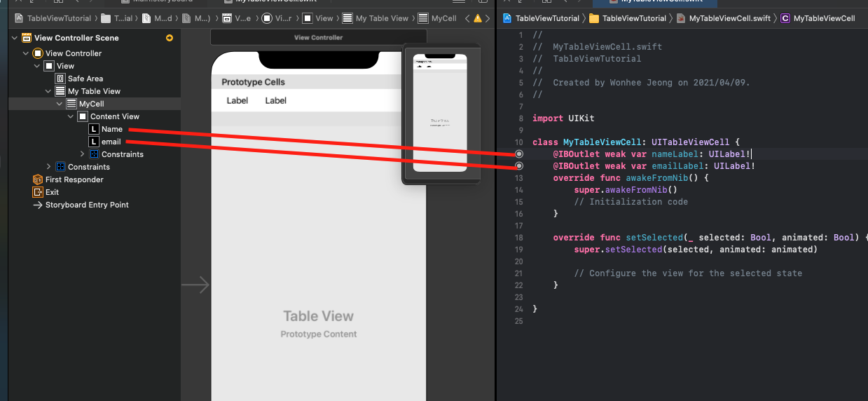Click the yellow arrow beside View Controller Scene
The width and height of the screenshot is (868, 401).
[170, 38]
